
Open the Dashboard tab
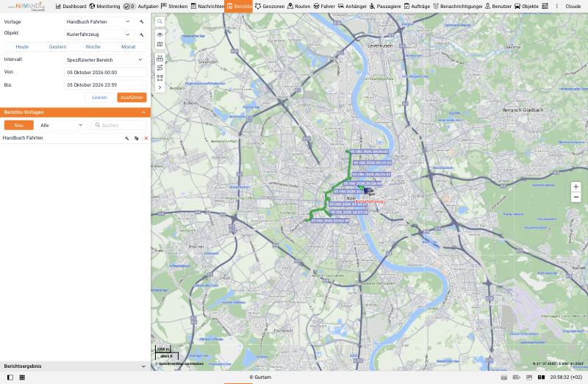(71, 7)
